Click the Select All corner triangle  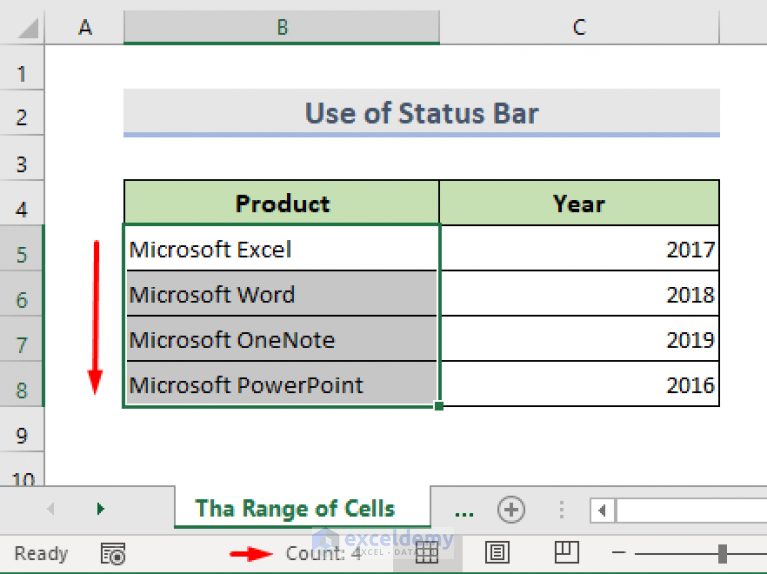point(28,28)
